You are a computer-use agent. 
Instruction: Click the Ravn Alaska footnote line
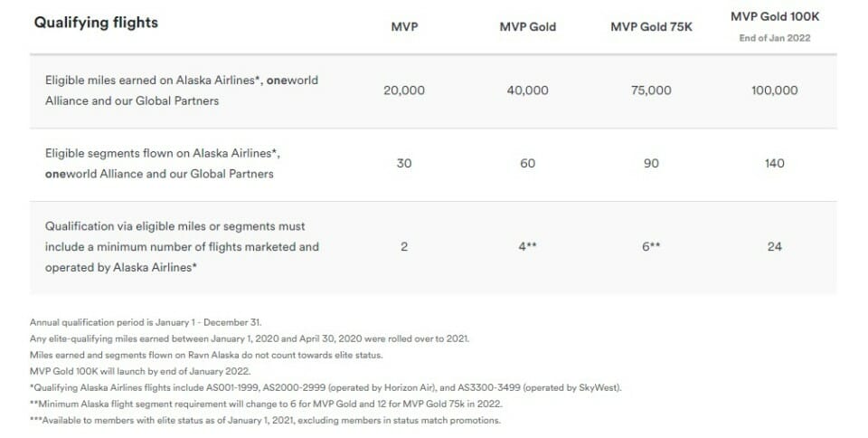(206, 355)
